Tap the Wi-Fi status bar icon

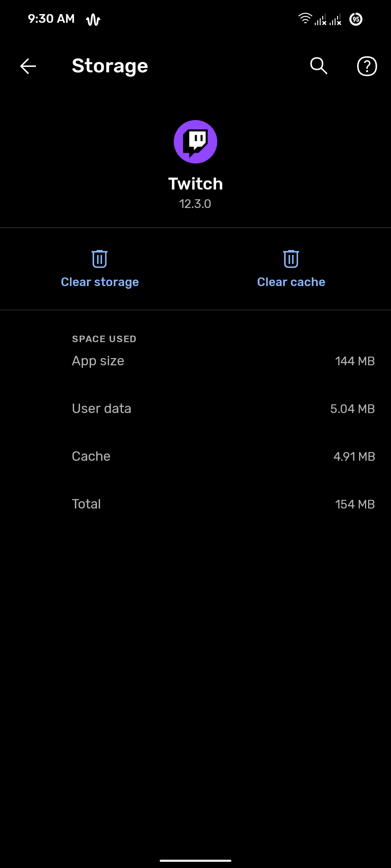305,18
